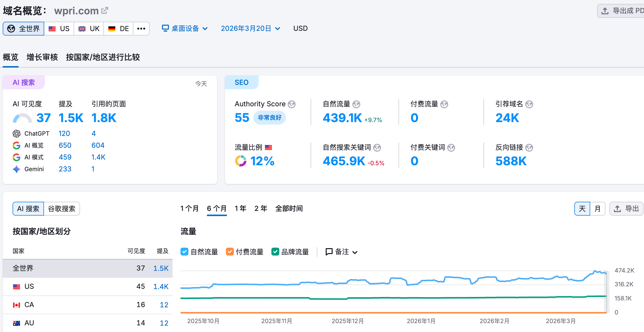
Task: Click globe icon beside 反向链接
Action: tap(529, 148)
